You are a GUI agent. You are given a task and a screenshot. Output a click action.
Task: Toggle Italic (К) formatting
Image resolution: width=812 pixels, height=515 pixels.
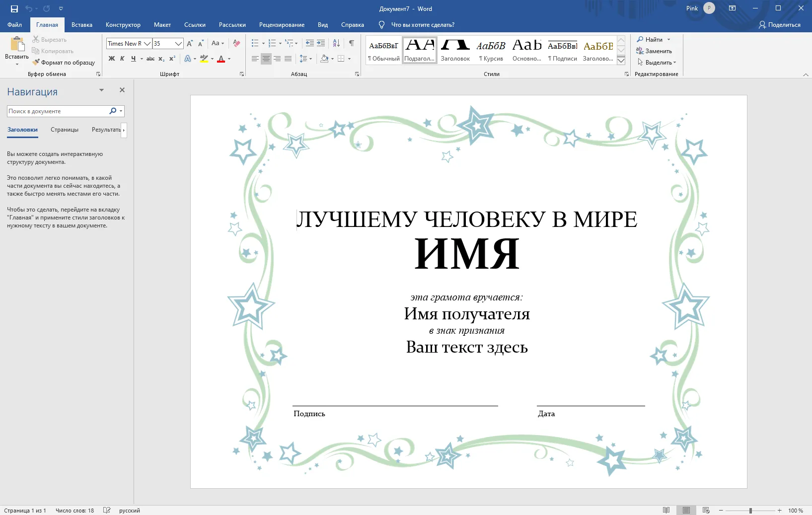(122, 59)
